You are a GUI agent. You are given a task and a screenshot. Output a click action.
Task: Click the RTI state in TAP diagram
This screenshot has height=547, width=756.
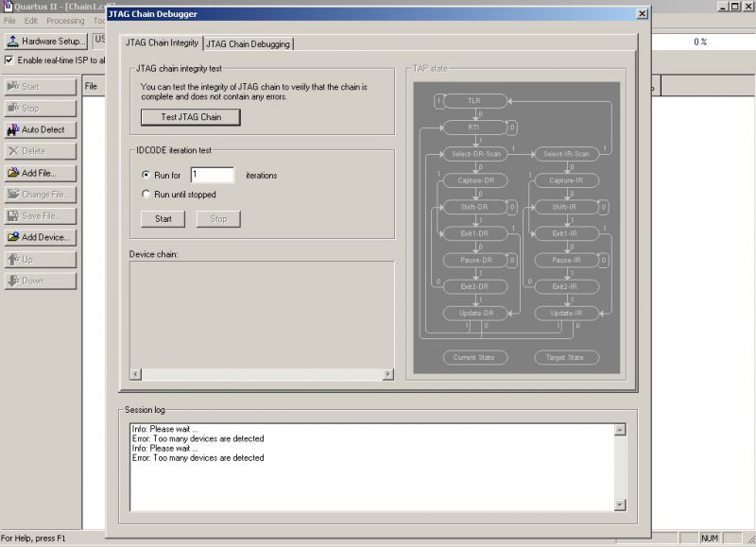tap(475, 128)
